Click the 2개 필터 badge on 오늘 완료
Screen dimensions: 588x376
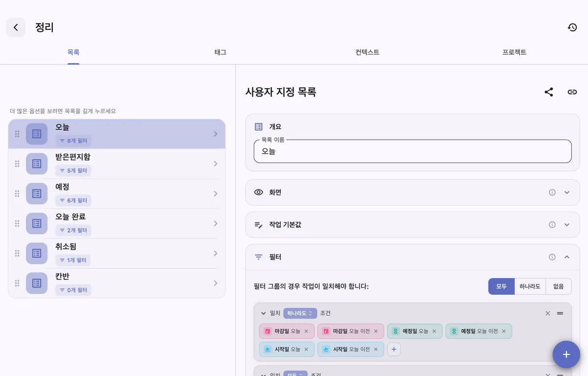[73, 231]
